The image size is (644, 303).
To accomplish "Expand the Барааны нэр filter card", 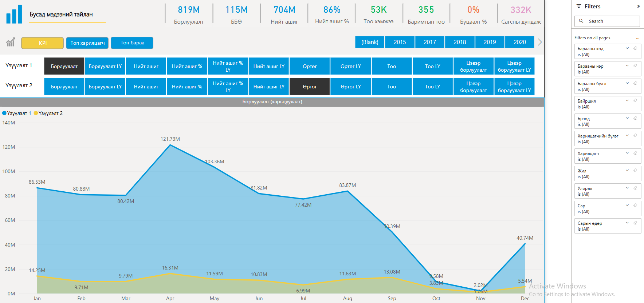I will (x=627, y=66).
